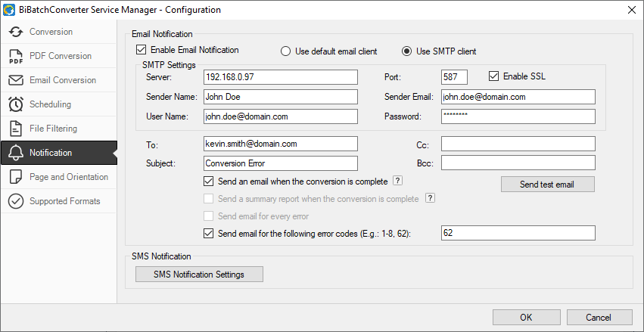Click the Scheduling alarm clock icon
Viewport: 644px width, 332px height.
(16, 104)
